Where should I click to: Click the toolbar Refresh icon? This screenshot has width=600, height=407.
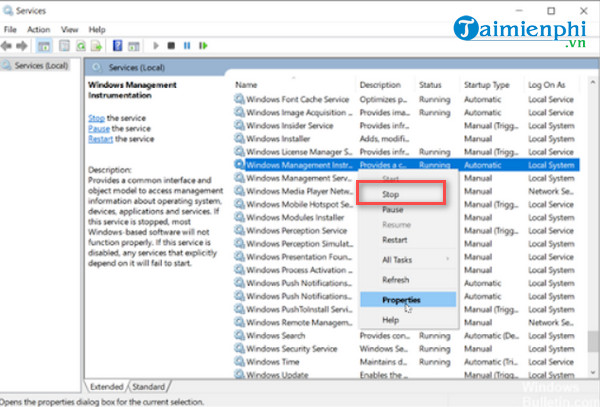pos(81,46)
